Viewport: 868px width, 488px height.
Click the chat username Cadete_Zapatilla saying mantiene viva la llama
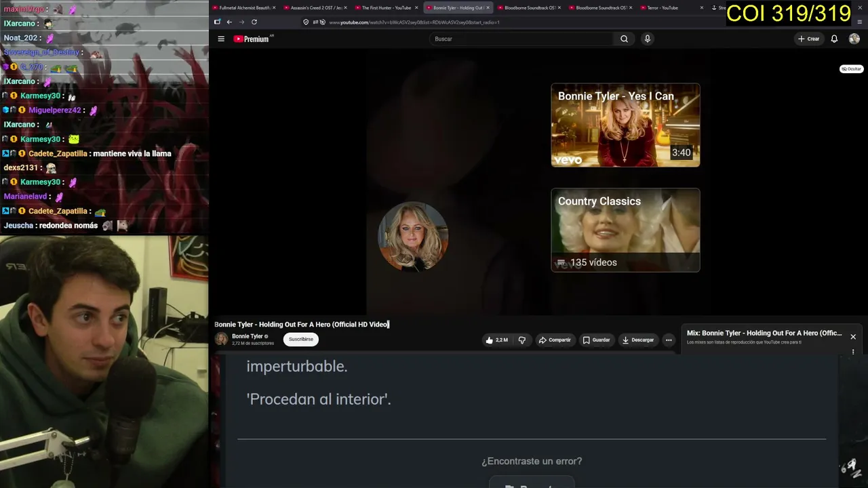point(58,154)
